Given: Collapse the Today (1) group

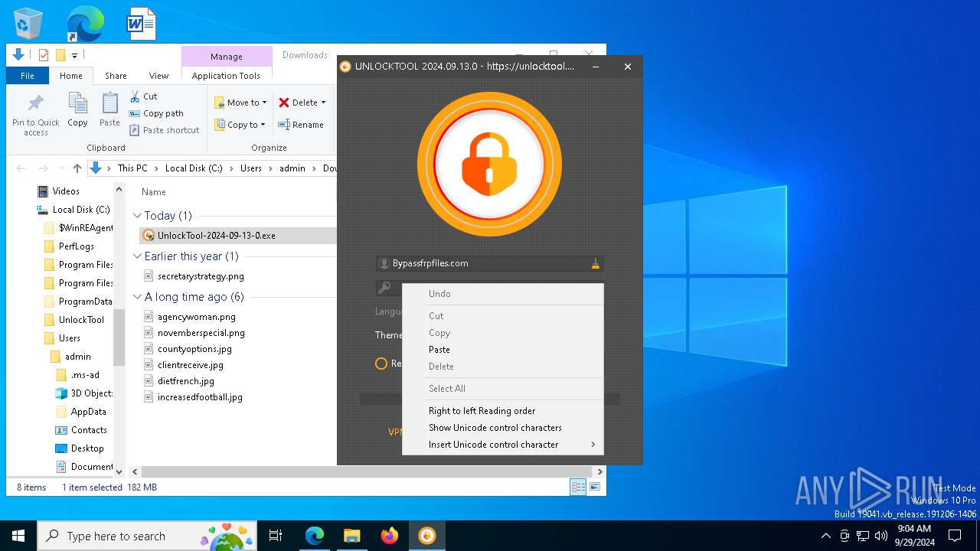Looking at the screenshot, I should coord(138,216).
